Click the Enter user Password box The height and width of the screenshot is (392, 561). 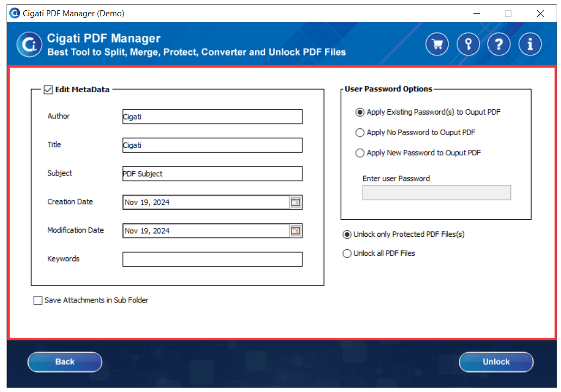(x=437, y=193)
